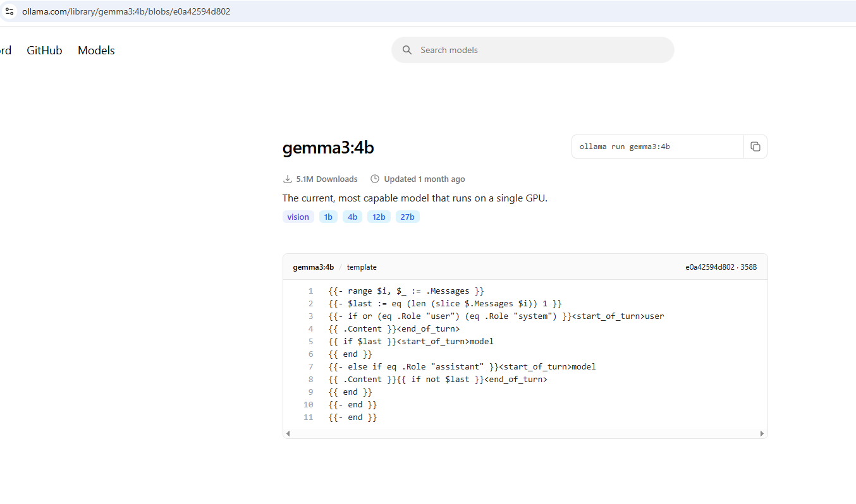Click the template breadcrumb label
Image resolution: width=856 pixels, height=504 pixels.
pyautogui.click(x=362, y=267)
